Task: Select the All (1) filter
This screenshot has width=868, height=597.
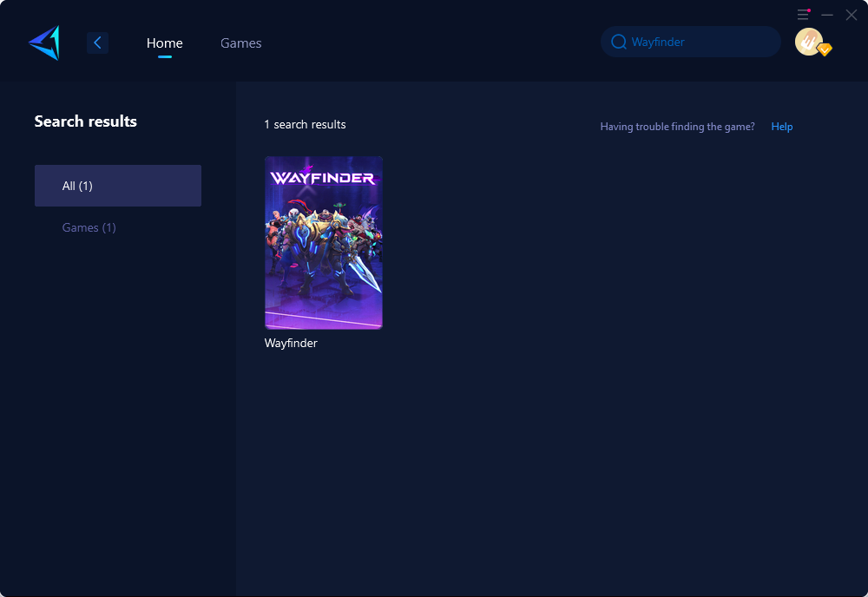Action: 118,186
